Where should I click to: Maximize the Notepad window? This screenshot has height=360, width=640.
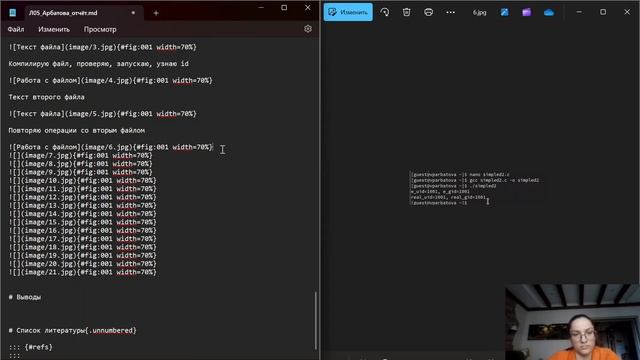284,8
